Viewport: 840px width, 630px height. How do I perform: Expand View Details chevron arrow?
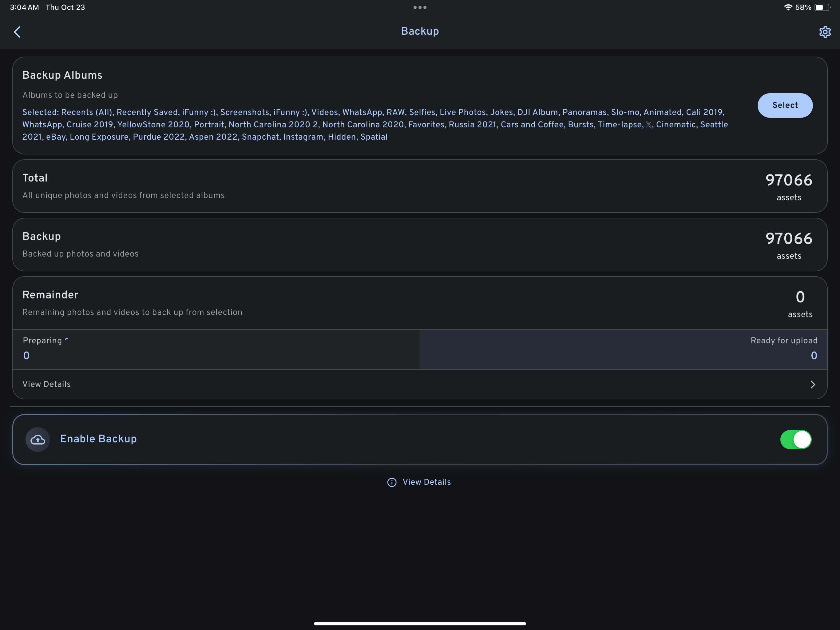(813, 385)
